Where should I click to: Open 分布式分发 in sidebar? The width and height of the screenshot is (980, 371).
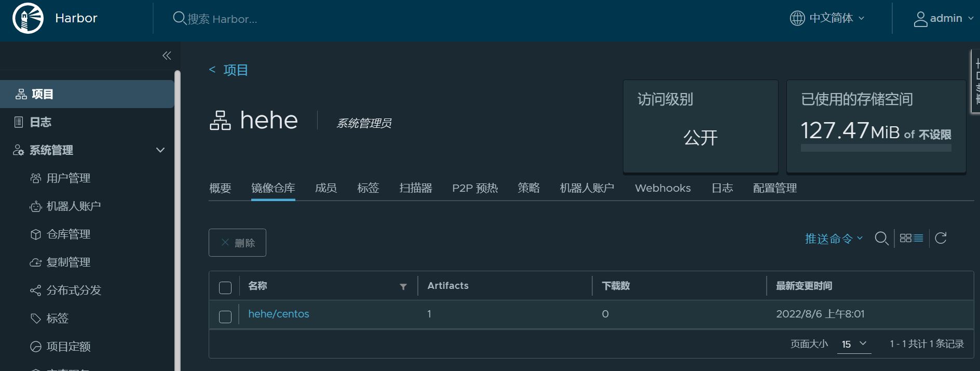[x=74, y=290]
